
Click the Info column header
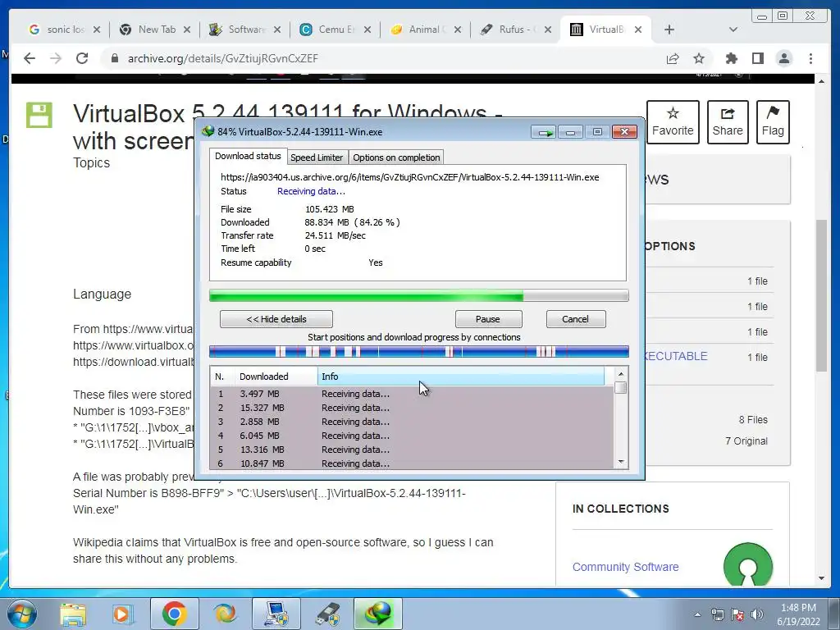(x=461, y=377)
